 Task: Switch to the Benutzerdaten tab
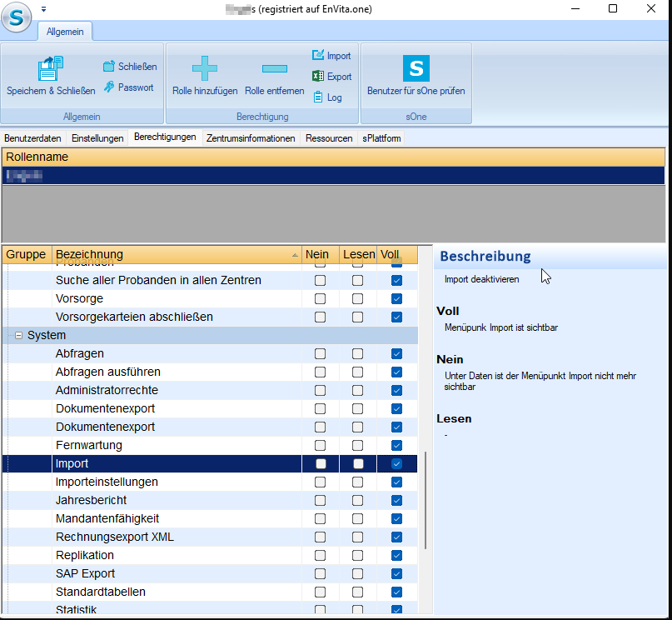(33, 138)
